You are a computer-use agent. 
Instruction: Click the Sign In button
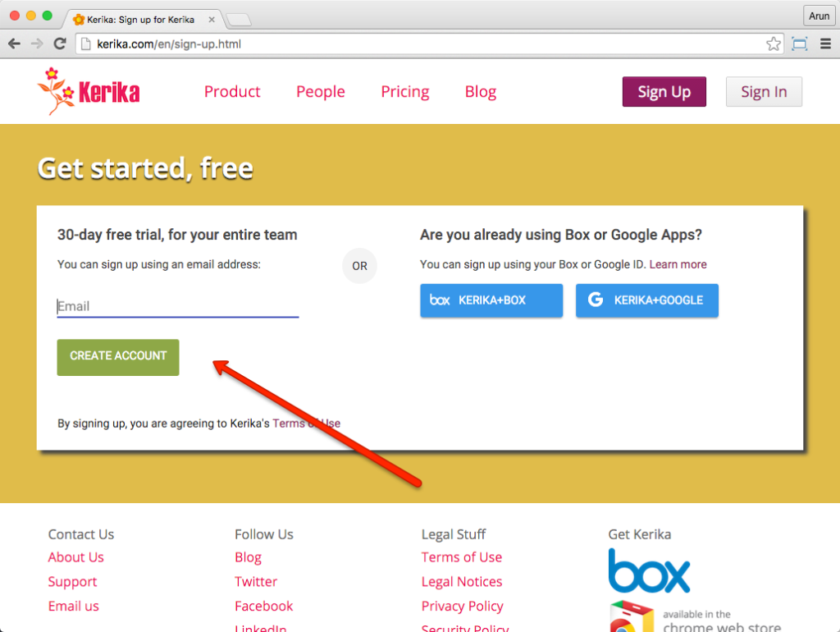[764, 92]
